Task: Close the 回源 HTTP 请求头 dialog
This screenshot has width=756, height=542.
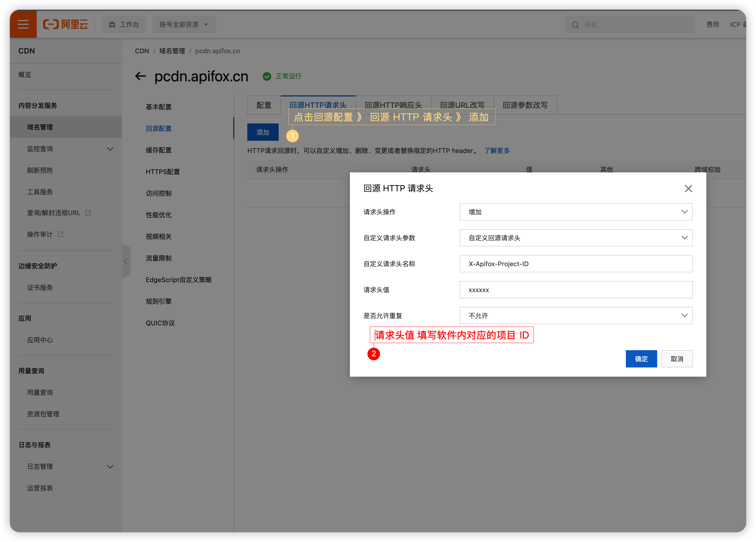Action: click(688, 188)
